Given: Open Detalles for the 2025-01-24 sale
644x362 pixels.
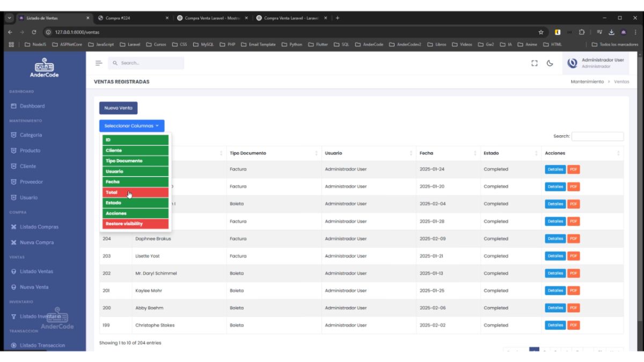Looking at the screenshot, I should 555,169.
